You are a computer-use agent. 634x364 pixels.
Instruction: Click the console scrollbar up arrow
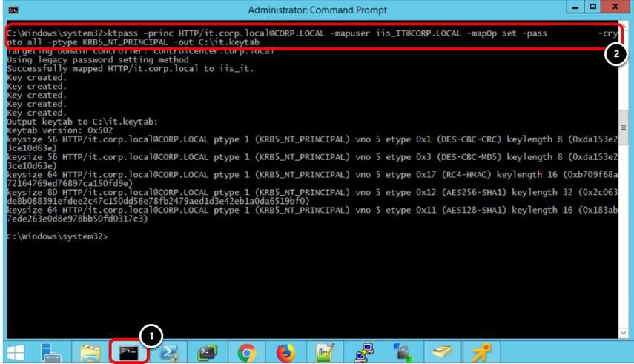point(623,26)
